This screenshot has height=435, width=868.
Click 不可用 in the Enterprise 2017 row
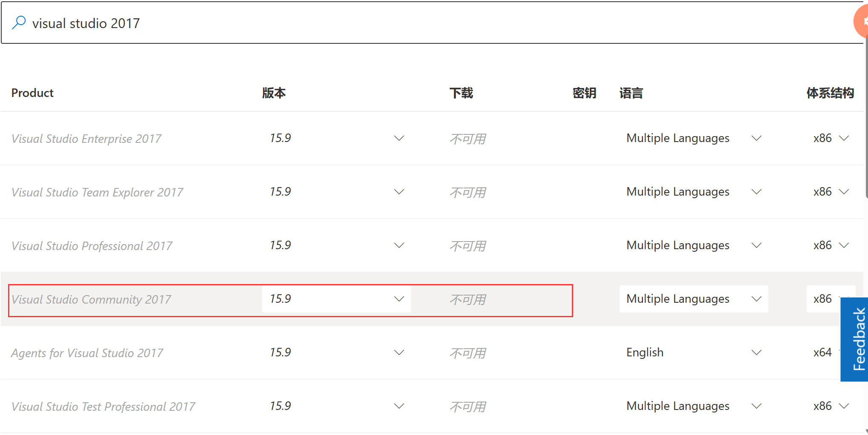pos(468,139)
